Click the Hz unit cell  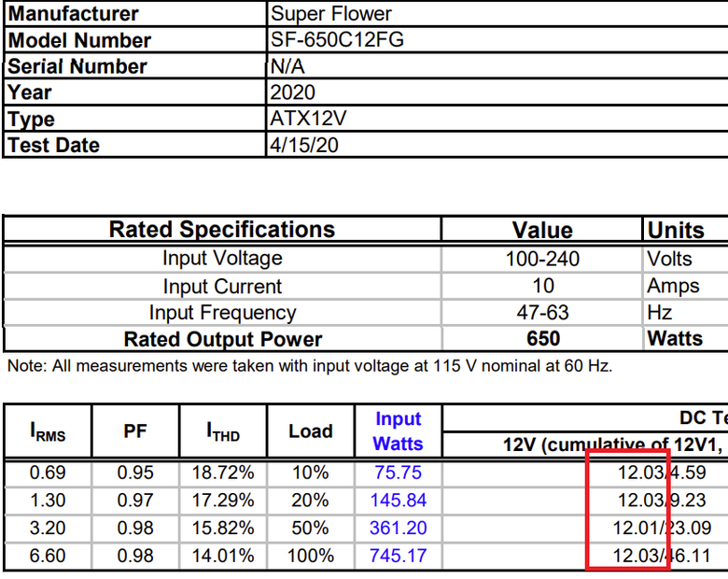659,313
